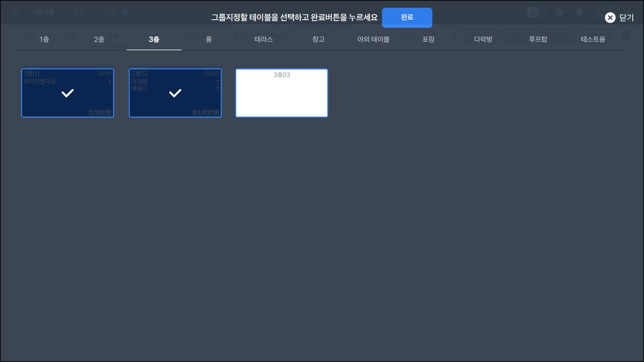644x362 pixels.
Task: Switch to the 테스트용 tab
Action: (593, 39)
